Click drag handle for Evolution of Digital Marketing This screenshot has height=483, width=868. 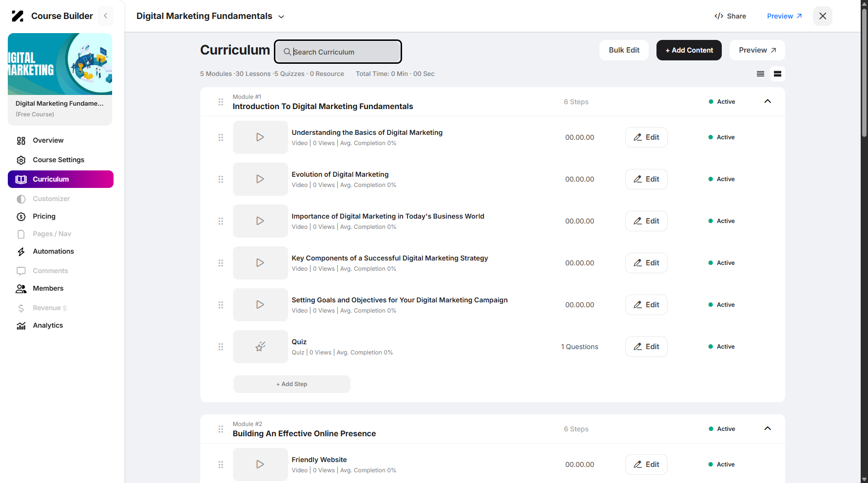coord(221,179)
